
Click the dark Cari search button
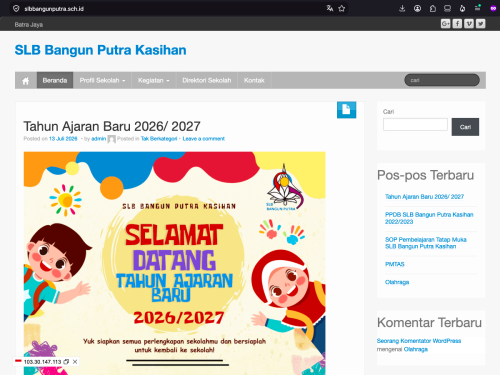465,127
